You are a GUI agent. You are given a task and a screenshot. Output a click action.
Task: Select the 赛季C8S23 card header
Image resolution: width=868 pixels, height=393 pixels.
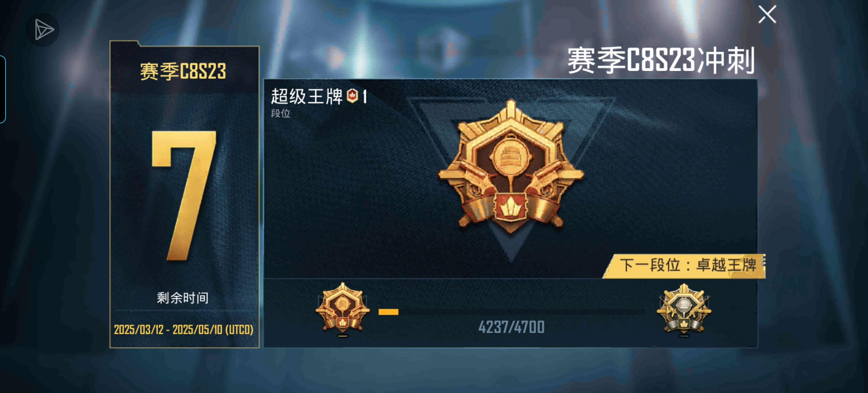(183, 71)
